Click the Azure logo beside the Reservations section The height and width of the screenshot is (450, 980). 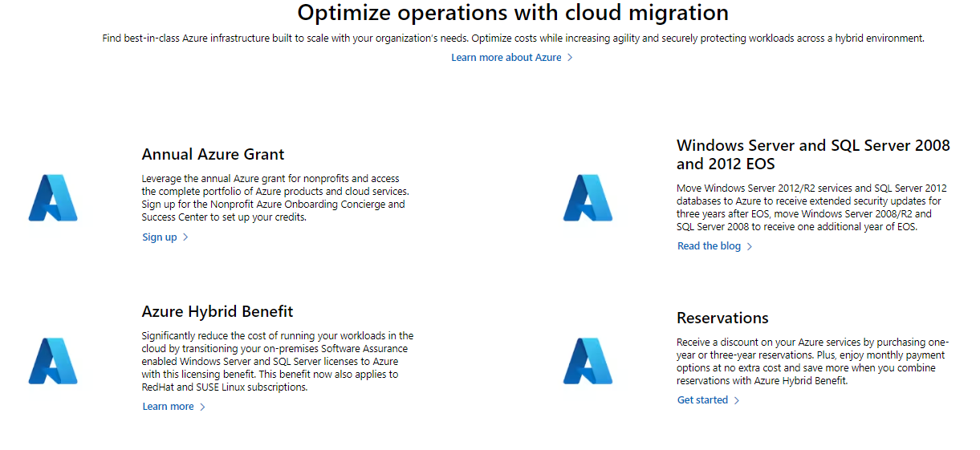tap(588, 360)
